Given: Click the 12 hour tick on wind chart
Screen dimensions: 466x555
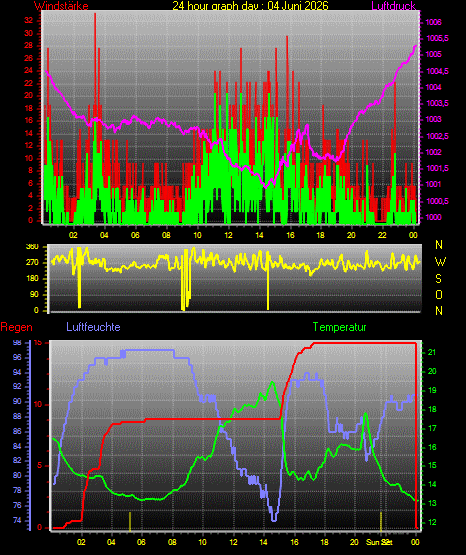Looking at the screenshot, I should pyautogui.click(x=228, y=235).
